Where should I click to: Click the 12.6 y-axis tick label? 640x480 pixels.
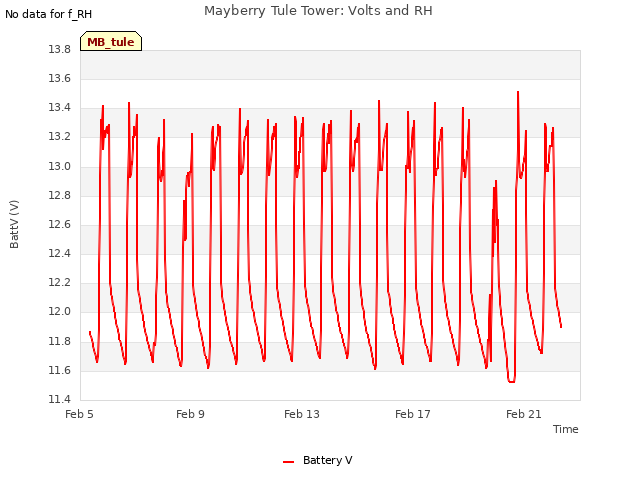(x=60, y=224)
